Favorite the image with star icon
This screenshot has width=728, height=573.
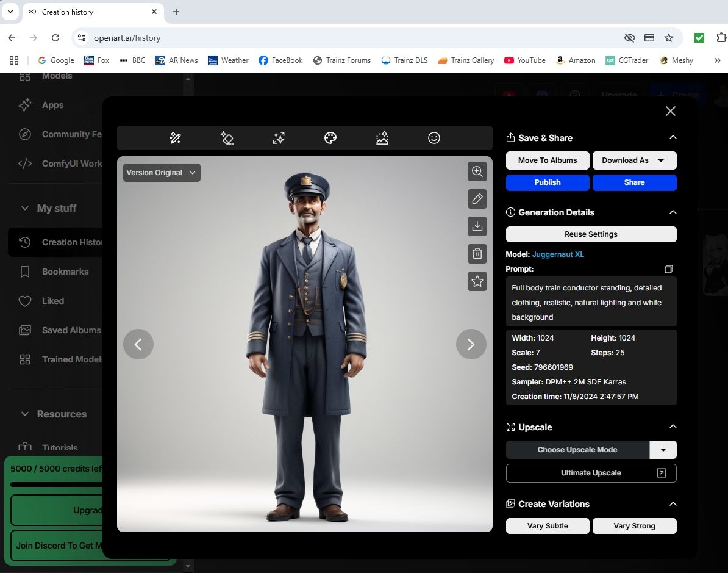477,281
